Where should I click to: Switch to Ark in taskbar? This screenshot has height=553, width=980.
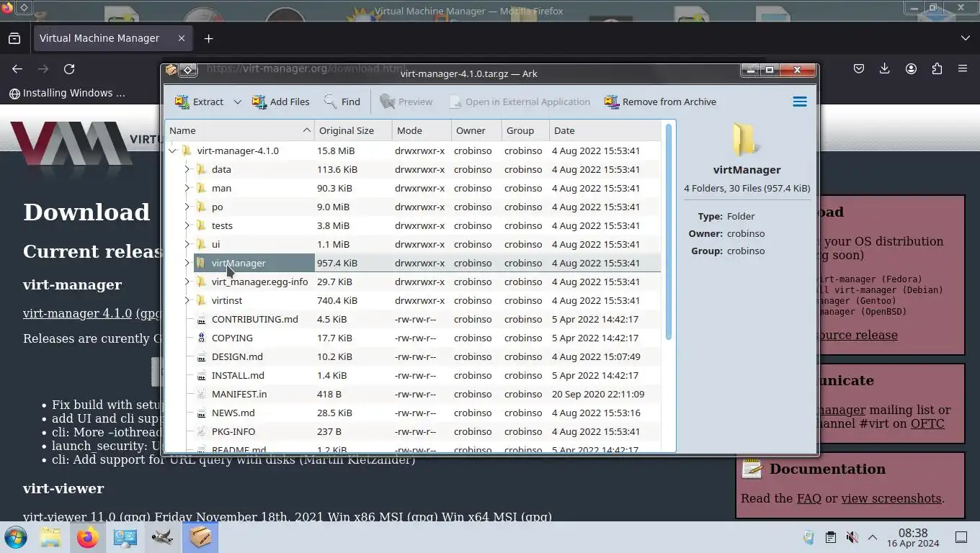[200, 537]
